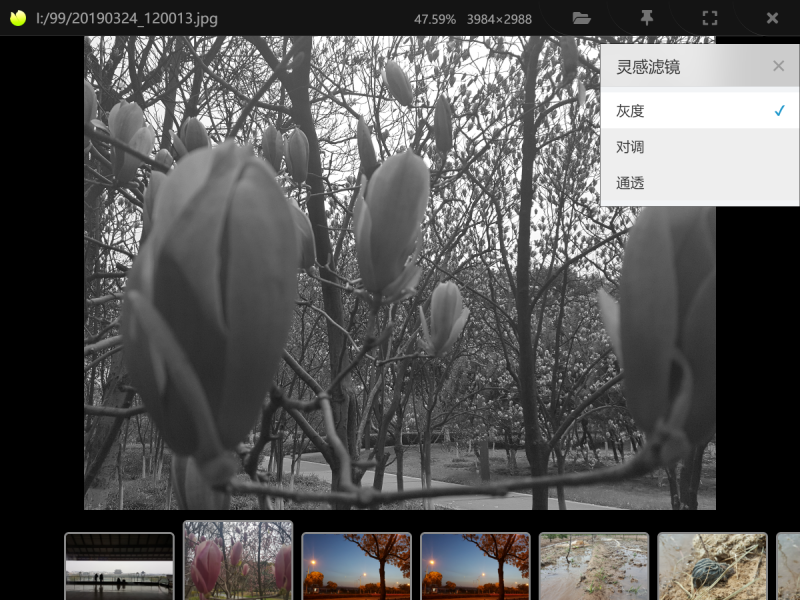800x600 pixels.
Task: Open the pavilion lake thumbnail
Action: point(119,566)
